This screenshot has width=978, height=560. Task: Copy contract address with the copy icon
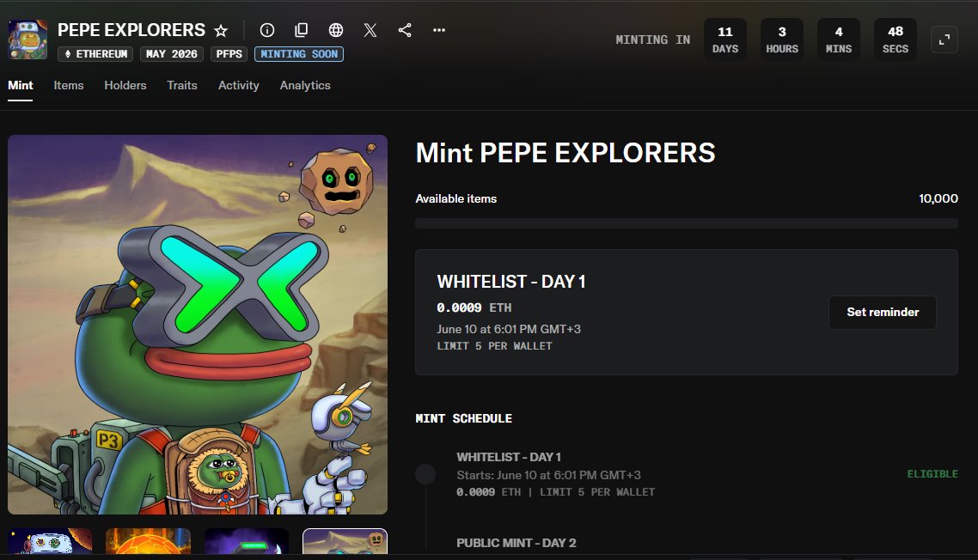click(302, 30)
